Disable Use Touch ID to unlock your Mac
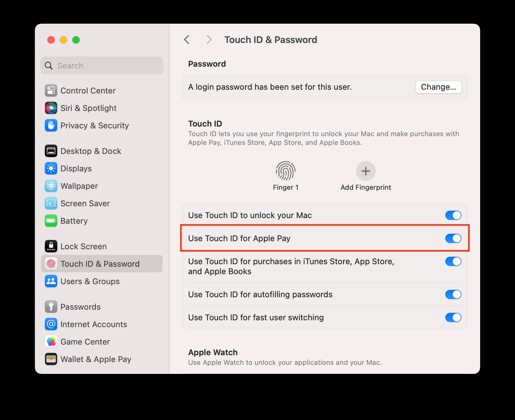Viewport: 515px width, 420px height. coord(453,215)
